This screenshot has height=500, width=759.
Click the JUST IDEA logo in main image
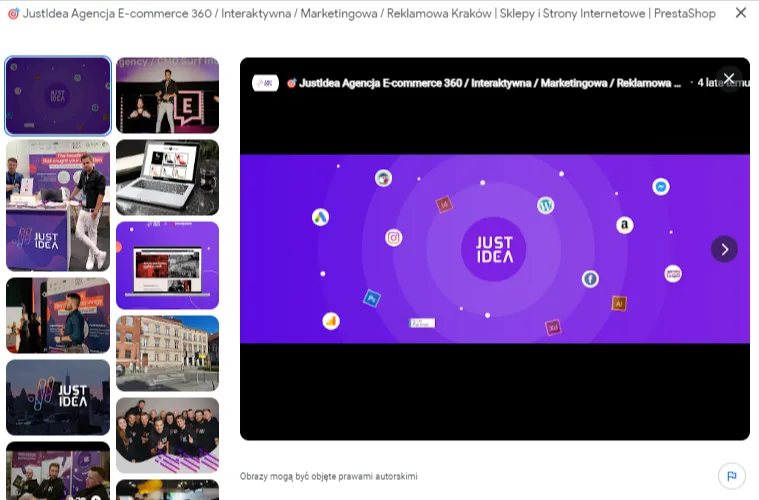coord(494,249)
